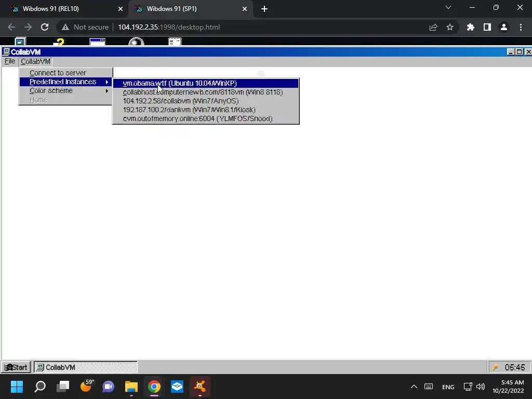The image size is (532, 399).
Task: Go back in browser history
Action: pyautogui.click(x=11, y=27)
